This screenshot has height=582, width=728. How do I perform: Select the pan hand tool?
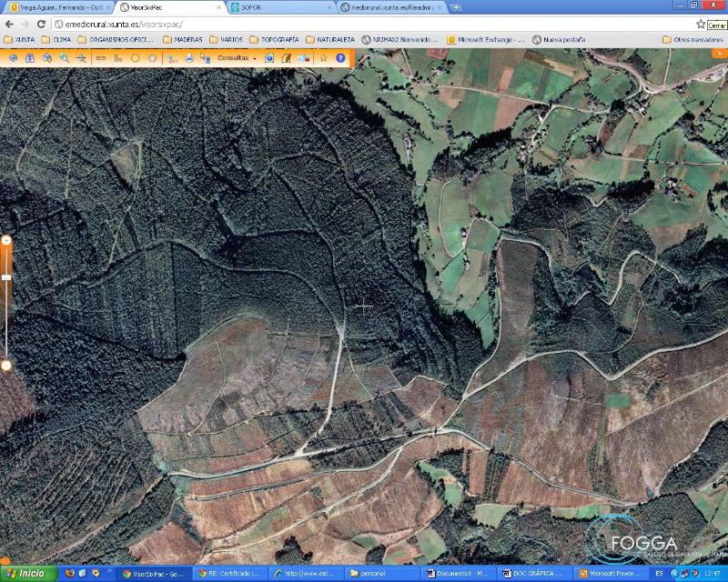[x=153, y=57]
